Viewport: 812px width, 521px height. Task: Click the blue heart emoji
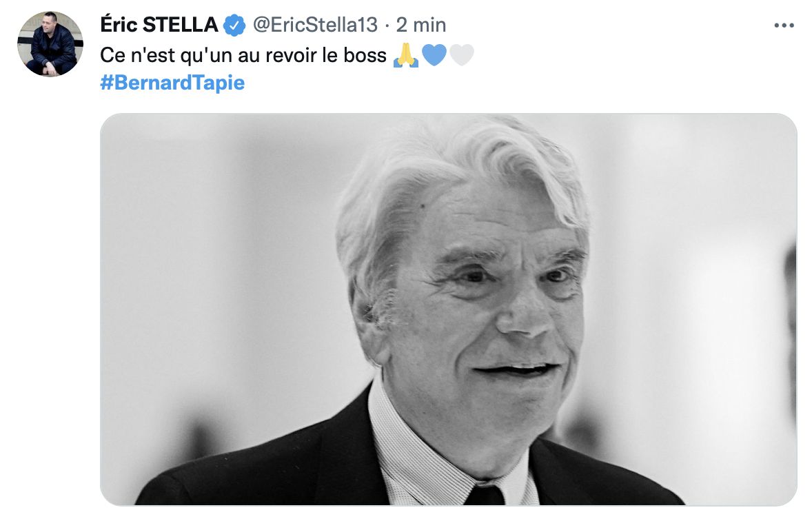(434, 56)
